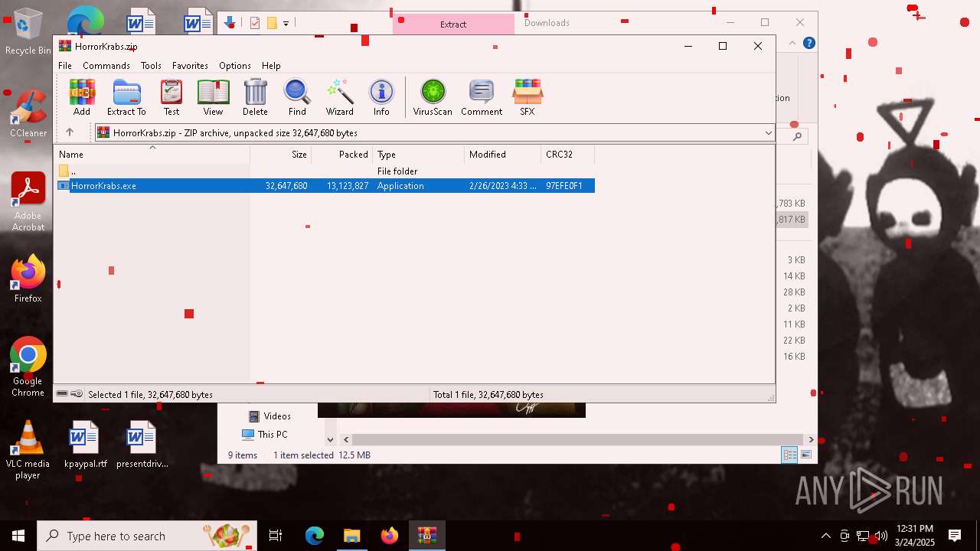Image resolution: width=980 pixels, height=551 pixels.
Task: Open the Help menu
Action: (271, 66)
